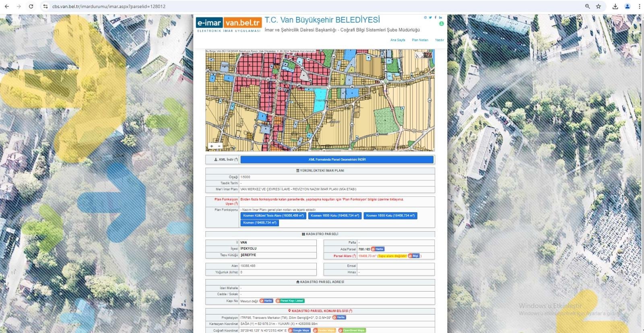
Task: Open Harita badge next to Ada/Parsel 780 / 65
Action: [x=378, y=249]
